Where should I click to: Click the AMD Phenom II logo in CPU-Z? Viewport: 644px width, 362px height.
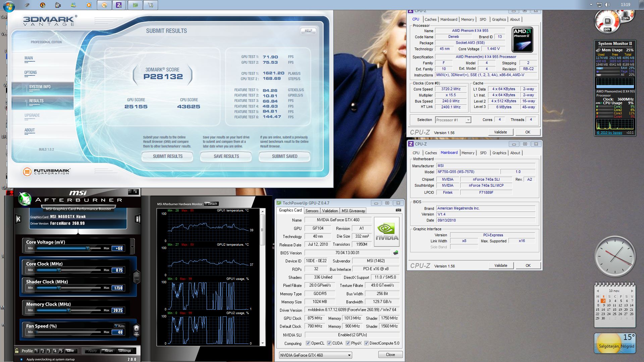(x=522, y=40)
